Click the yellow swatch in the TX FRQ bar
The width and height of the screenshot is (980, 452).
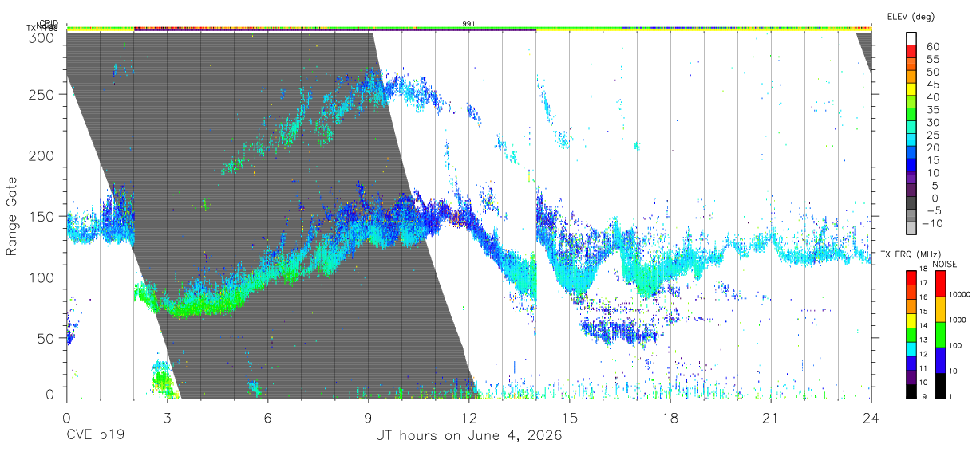(911, 320)
